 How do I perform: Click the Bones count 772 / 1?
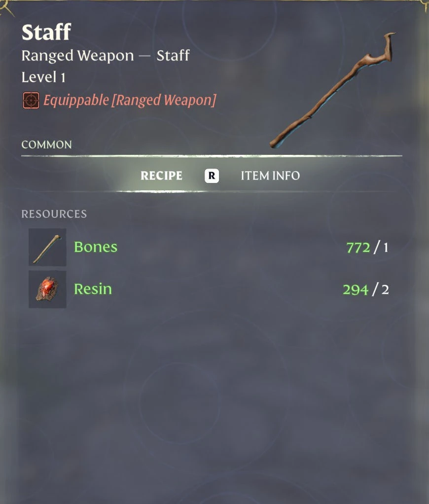pos(367,248)
